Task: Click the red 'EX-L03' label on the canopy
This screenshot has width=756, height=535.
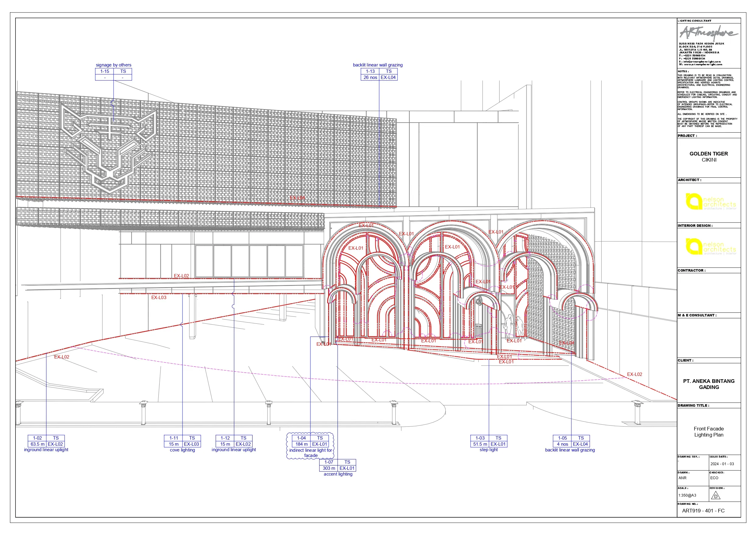Action: click(159, 297)
